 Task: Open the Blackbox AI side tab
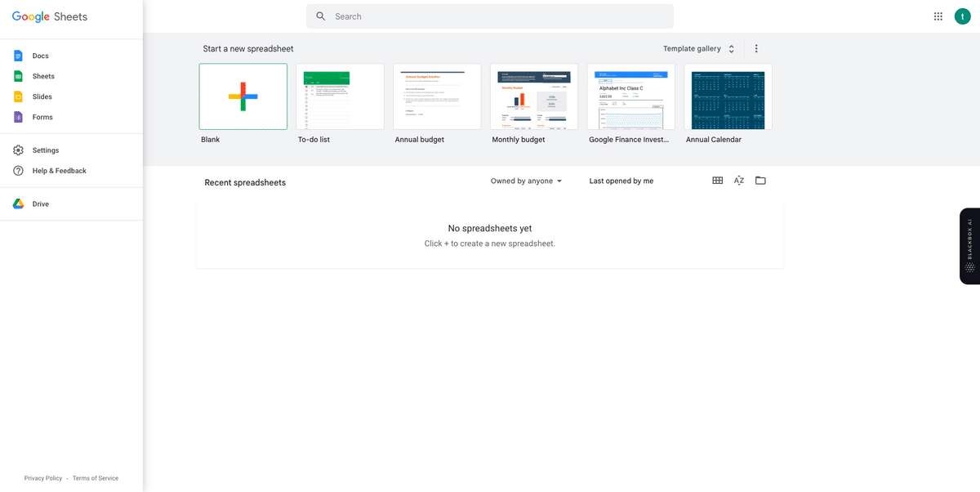pos(969,246)
